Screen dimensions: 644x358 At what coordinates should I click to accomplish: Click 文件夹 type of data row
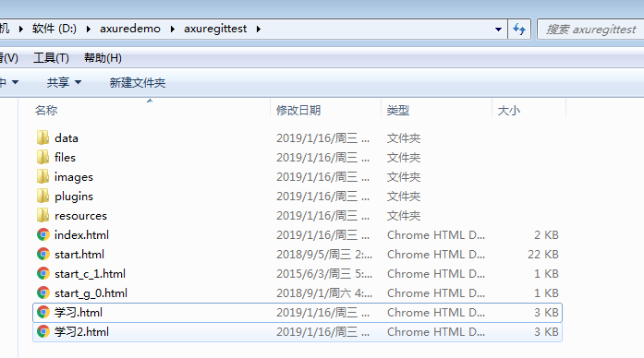pyautogui.click(x=404, y=138)
